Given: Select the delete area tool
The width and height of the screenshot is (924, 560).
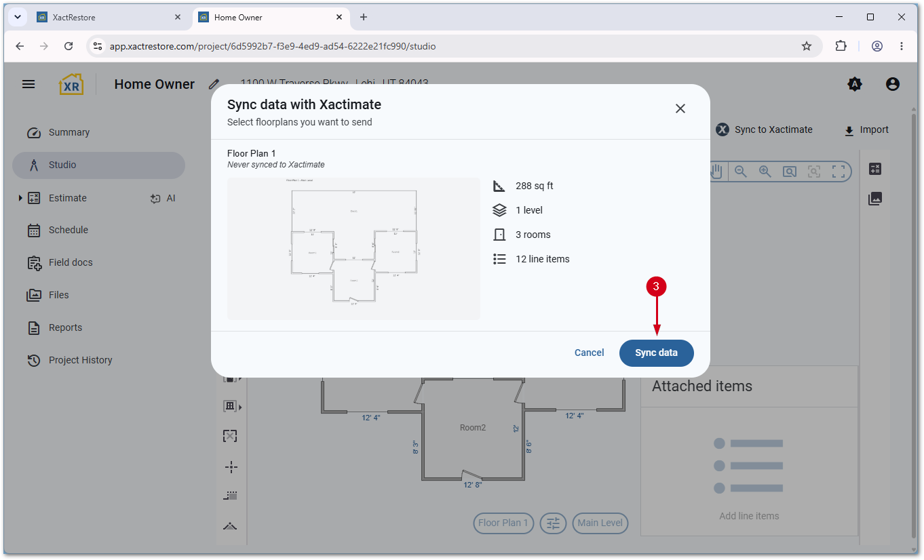Looking at the screenshot, I should (x=230, y=436).
